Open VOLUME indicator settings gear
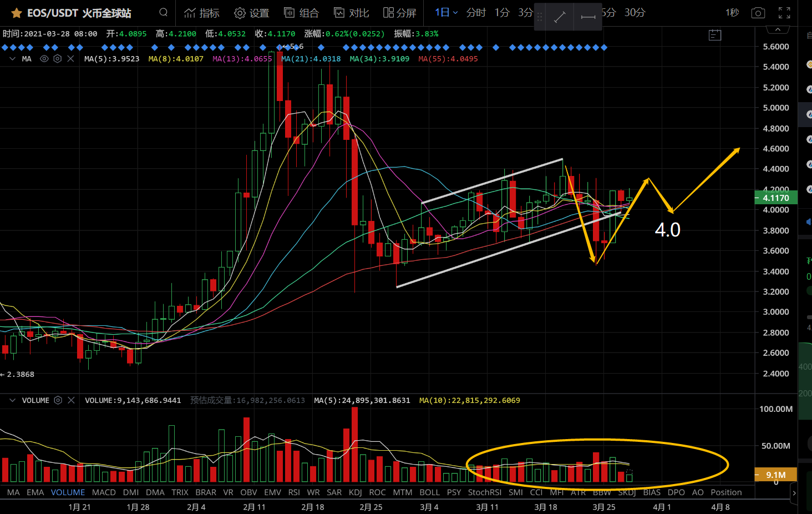Viewport: 812px width, 514px height. point(58,400)
